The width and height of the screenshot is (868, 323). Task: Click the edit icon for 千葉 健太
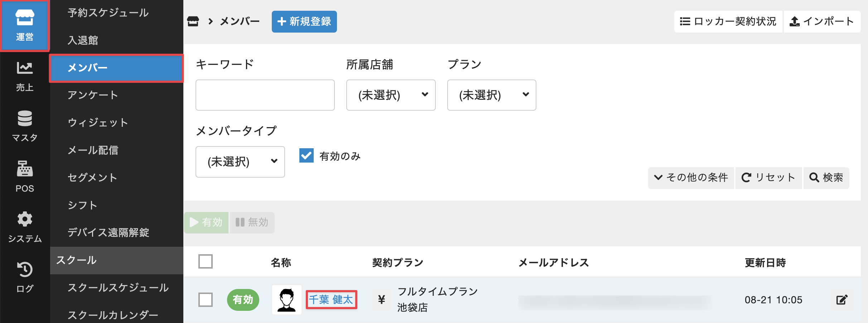click(x=842, y=300)
